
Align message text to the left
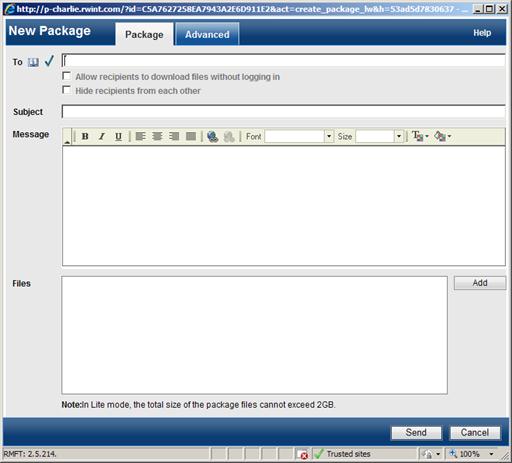141,136
